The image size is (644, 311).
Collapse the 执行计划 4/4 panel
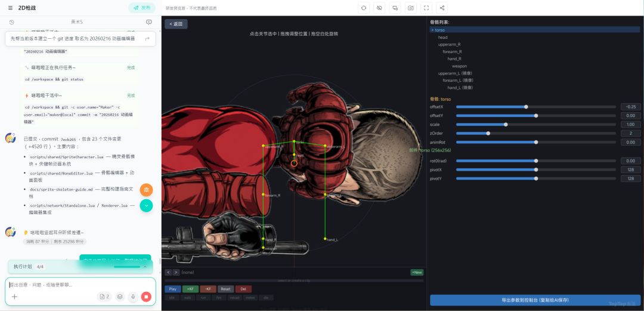tap(145, 266)
